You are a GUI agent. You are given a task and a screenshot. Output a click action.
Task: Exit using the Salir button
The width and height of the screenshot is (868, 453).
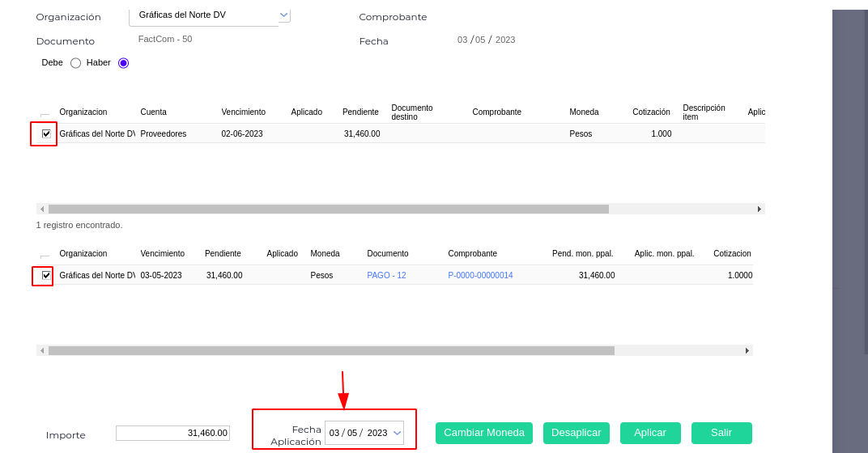tap(721, 433)
